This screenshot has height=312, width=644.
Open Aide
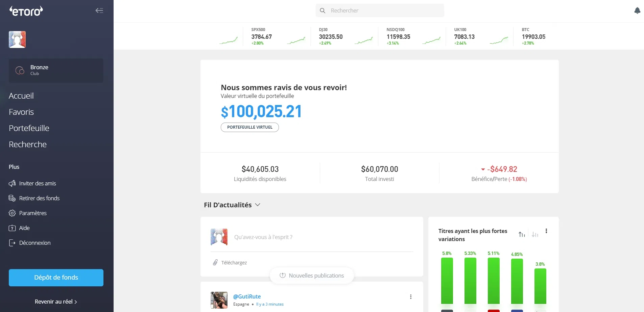24,228
